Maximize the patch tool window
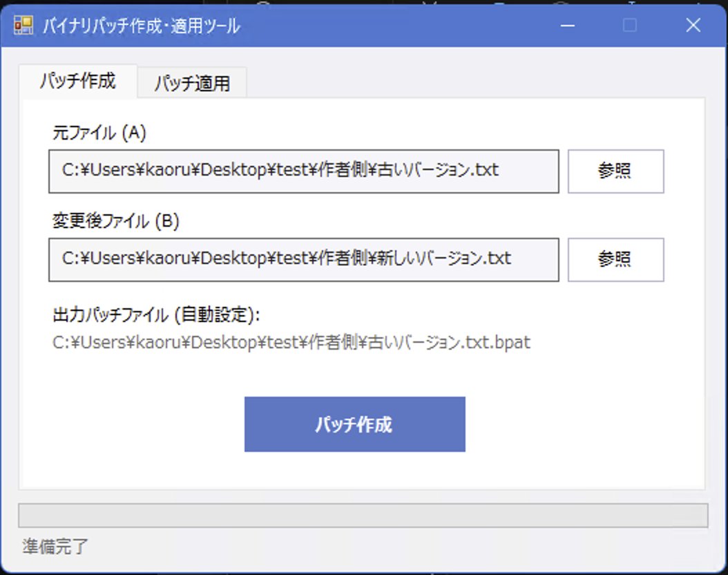Screen dimensions: 728x575 coord(629,25)
